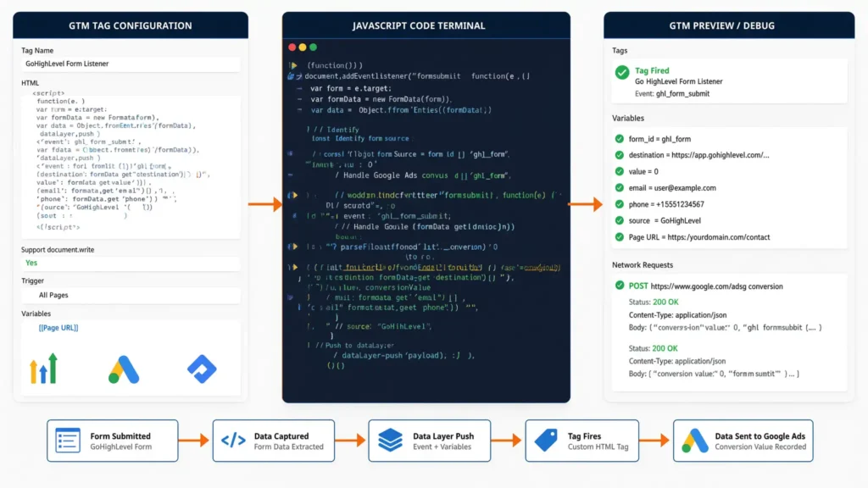Screen dimensions: 868x488
Task: Click the Support document.write Yes field
Action: point(131,263)
